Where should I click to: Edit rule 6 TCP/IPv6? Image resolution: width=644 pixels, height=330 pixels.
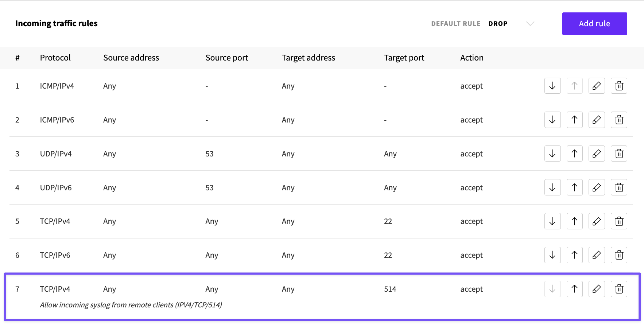pyautogui.click(x=597, y=255)
